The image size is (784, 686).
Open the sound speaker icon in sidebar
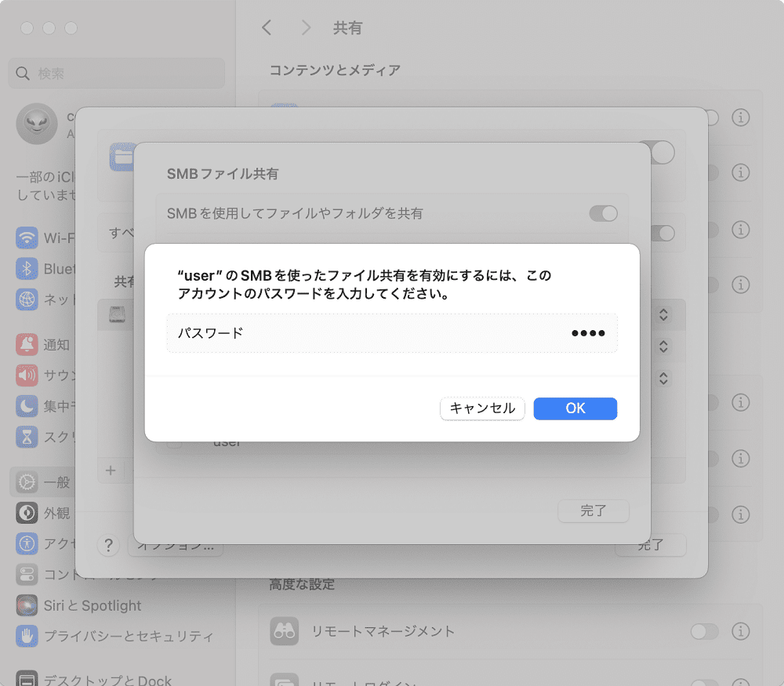[x=27, y=375]
